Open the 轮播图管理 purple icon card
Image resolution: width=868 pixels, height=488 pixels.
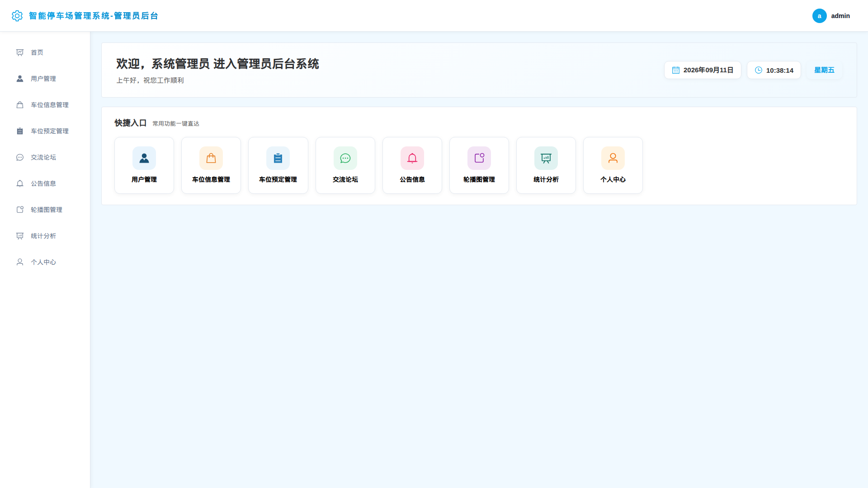[x=479, y=165]
